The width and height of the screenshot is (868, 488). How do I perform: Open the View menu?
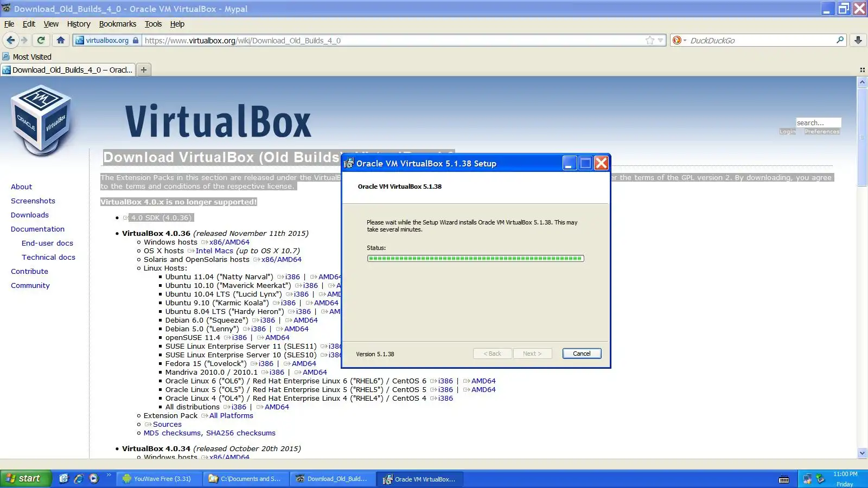tap(51, 24)
